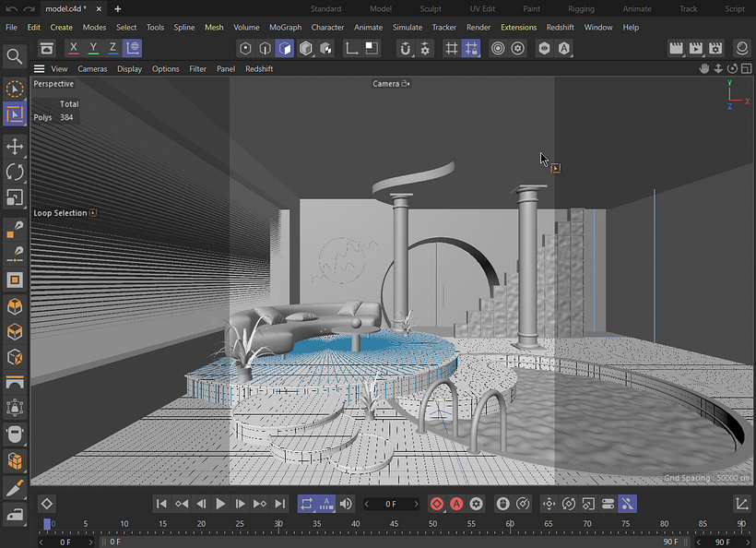Open Edit Render Settings
The image size is (756, 548).
click(715, 48)
